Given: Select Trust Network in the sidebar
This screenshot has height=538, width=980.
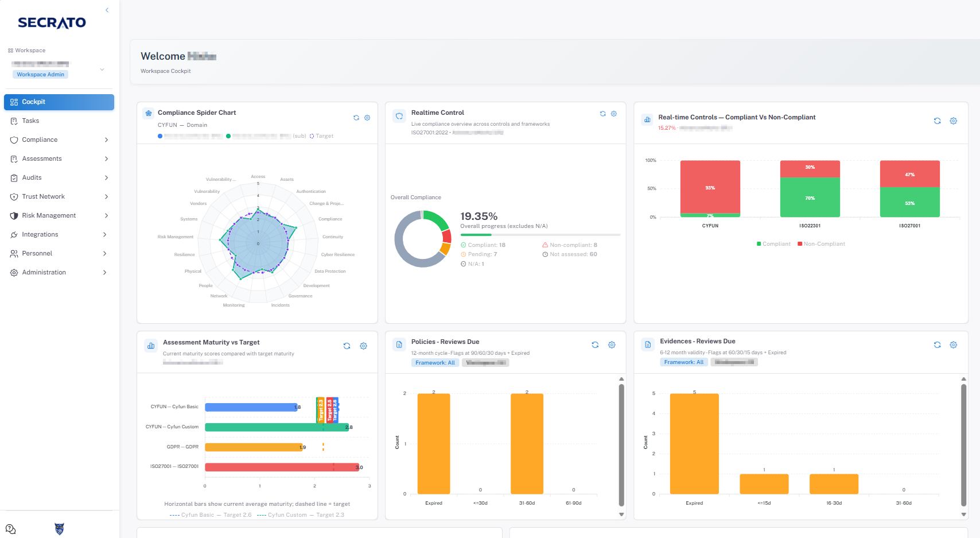Looking at the screenshot, I should point(59,196).
